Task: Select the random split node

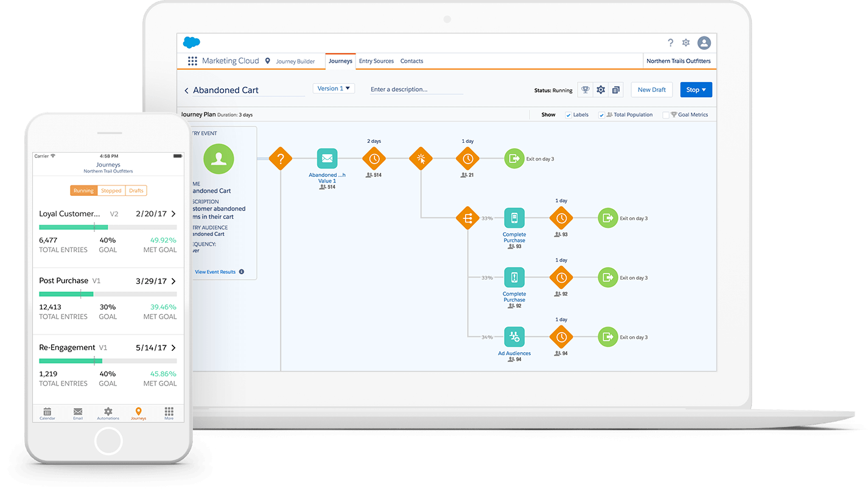Action: click(x=467, y=218)
